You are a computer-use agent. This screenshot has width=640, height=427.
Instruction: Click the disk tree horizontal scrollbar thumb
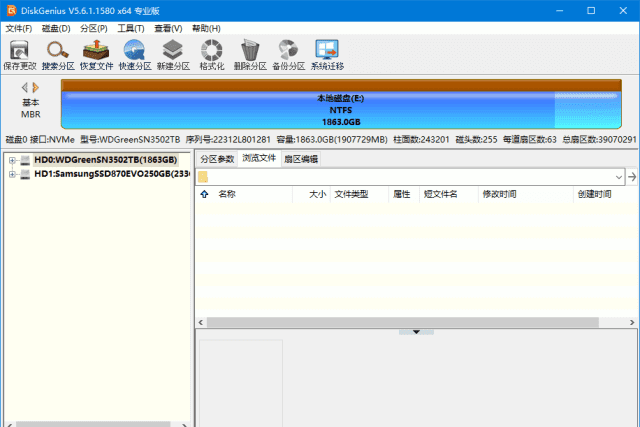(93, 424)
